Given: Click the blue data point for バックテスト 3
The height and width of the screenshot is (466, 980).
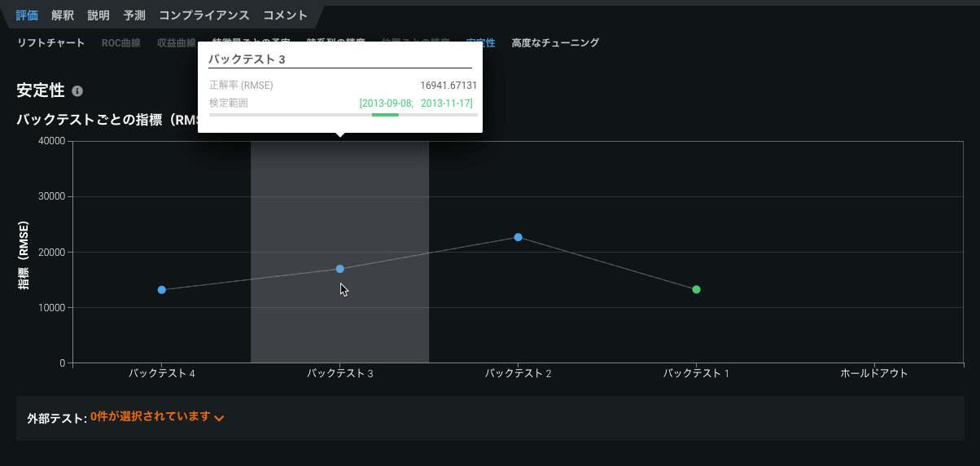Looking at the screenshot, I should 340,269.
